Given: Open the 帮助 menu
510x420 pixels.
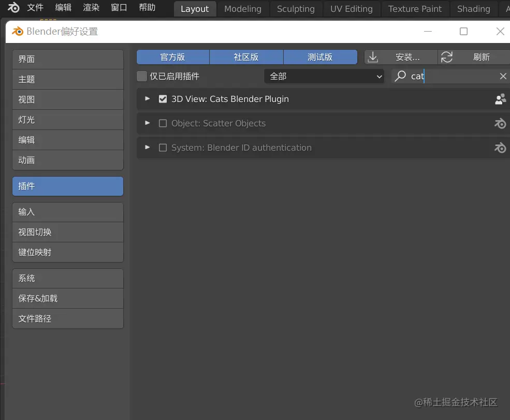Looking at the screenshot, I should tap(147, 7).
